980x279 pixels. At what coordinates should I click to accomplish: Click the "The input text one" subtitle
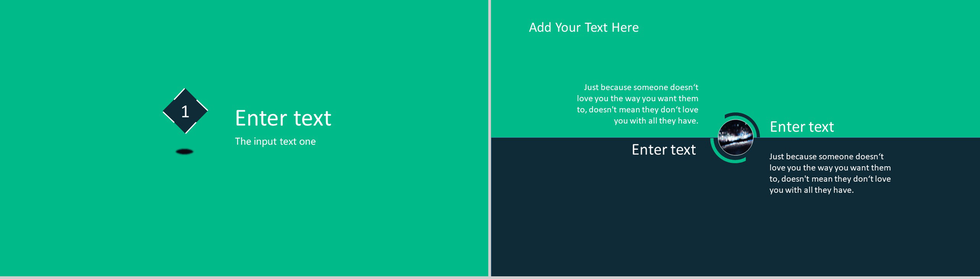tap(275, 141)
